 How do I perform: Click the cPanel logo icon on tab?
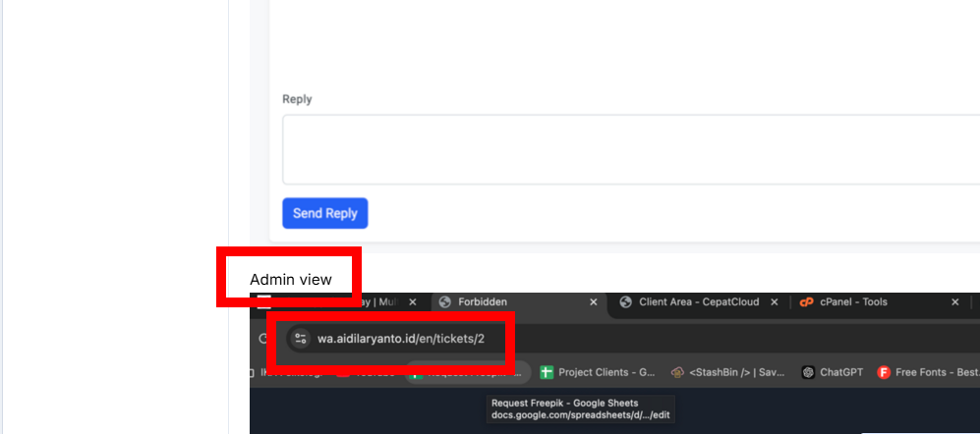pos(806,302)
